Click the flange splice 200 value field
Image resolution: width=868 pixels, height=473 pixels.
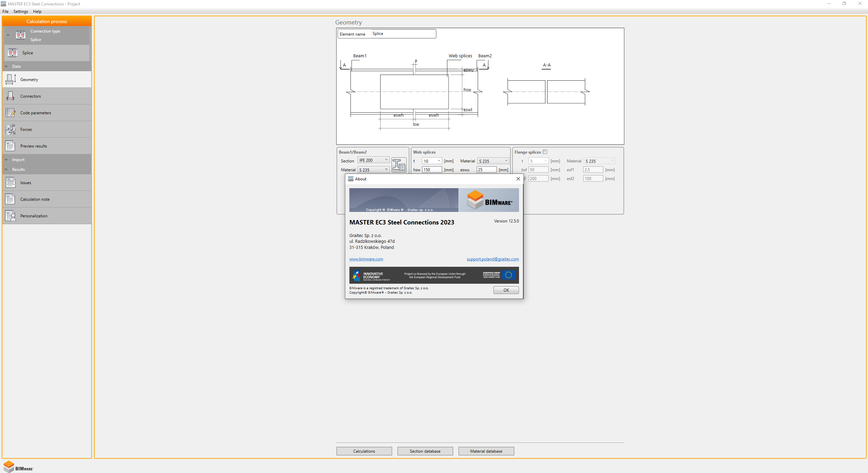pos(538,179)
